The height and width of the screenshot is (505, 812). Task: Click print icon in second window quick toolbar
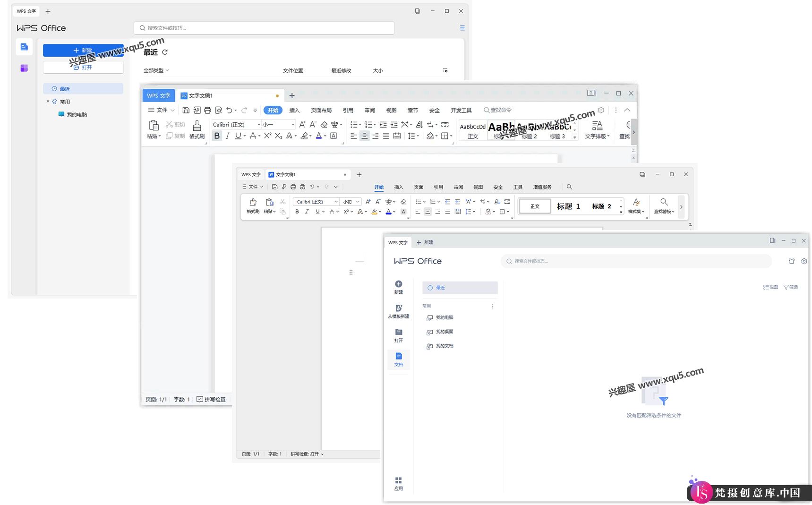point(207,110)
